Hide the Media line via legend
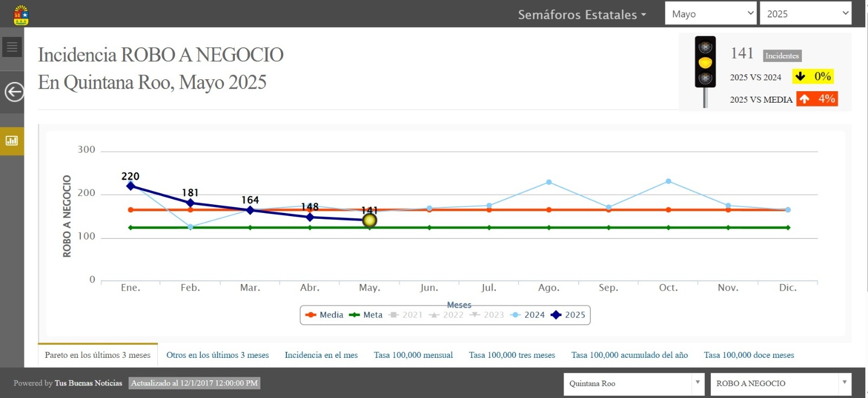Viewport: 868px width, 398px height. pyautogui.click(x=325, y=315)
